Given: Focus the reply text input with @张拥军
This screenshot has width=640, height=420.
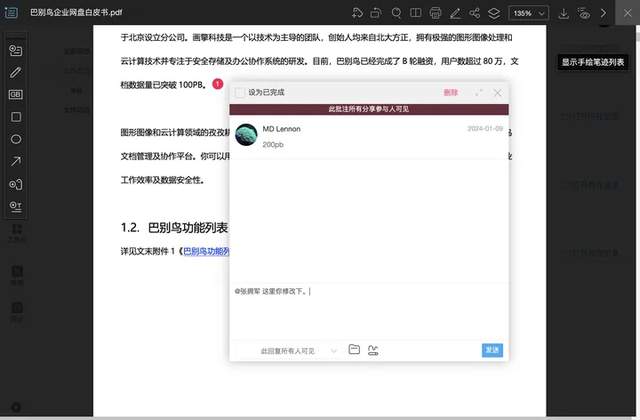Looking at the screenshot, I should (369, 310).
